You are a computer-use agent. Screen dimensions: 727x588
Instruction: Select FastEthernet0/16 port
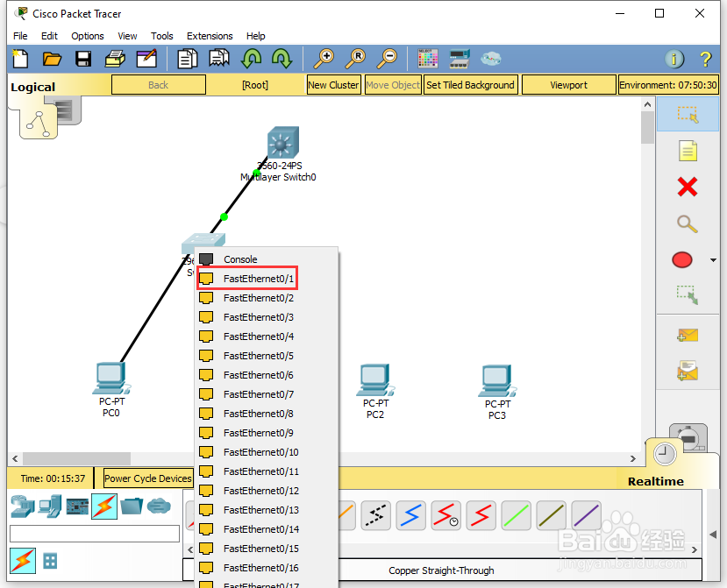(x=267, y=568)
